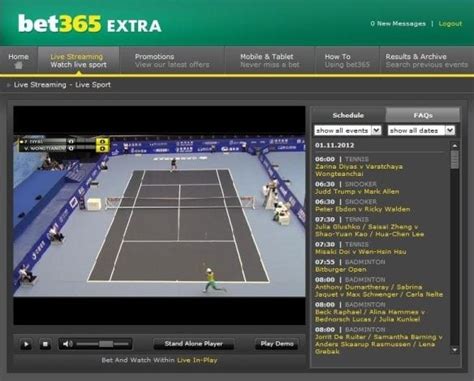Click breadcrumb arrow before Live Streaming
This screenshot has height=381, width=474.
pos(9,85)
